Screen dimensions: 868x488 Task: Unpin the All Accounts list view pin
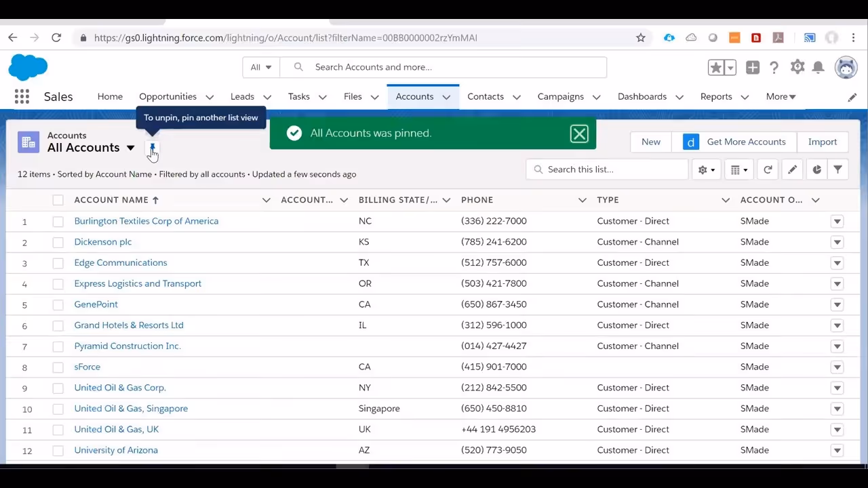click(152, 148)
